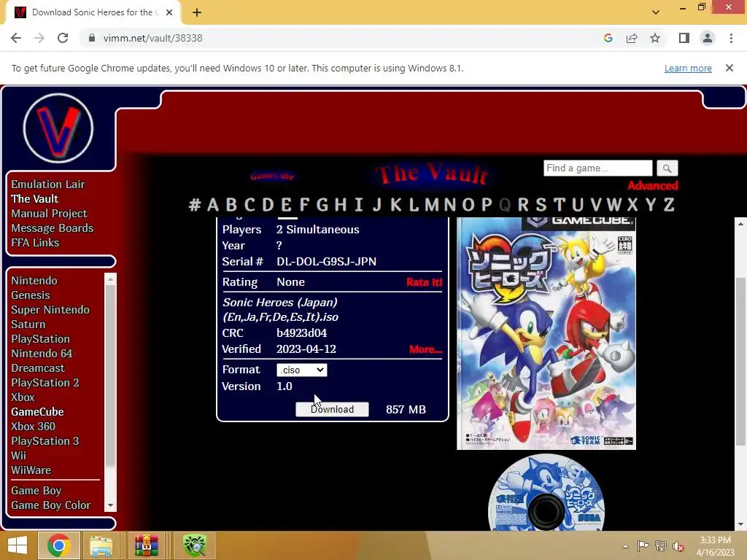Open the tab search chevron
Image resolution: width=747 pixels, height=560 pixels.
tap(656, 12)
